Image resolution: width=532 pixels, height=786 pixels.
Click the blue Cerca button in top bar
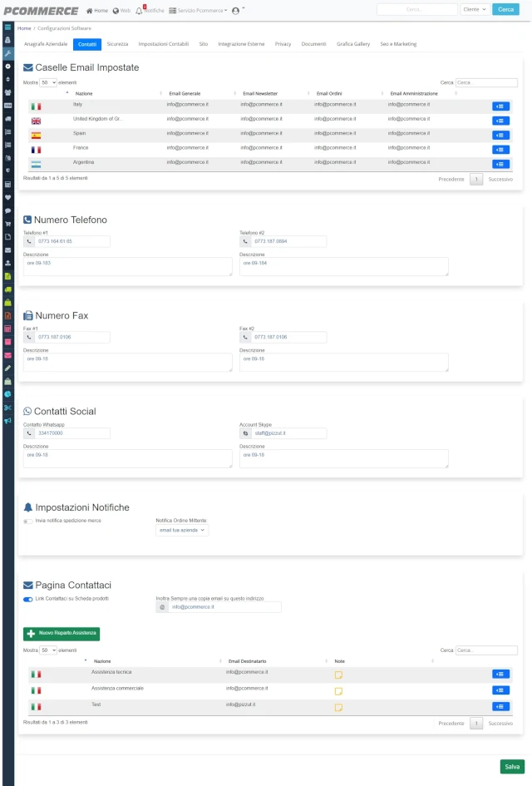point(505,9)
